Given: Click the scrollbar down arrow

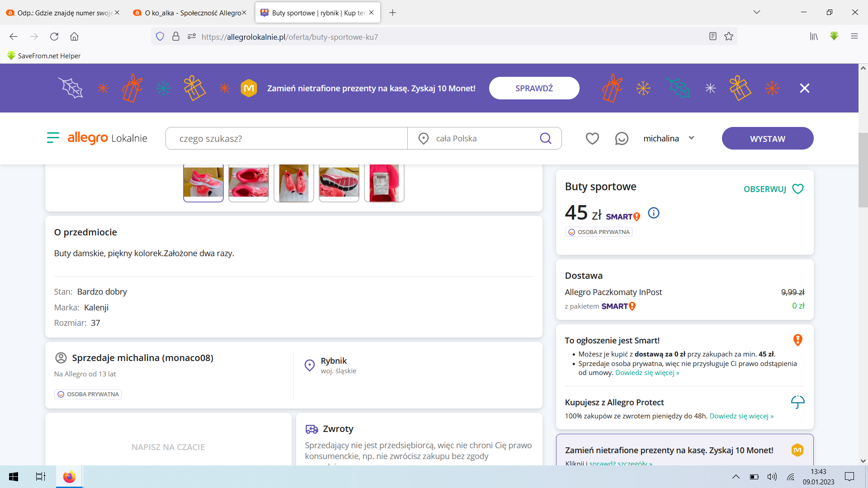Looking at the screenshot, I should (x=863, y=461).
